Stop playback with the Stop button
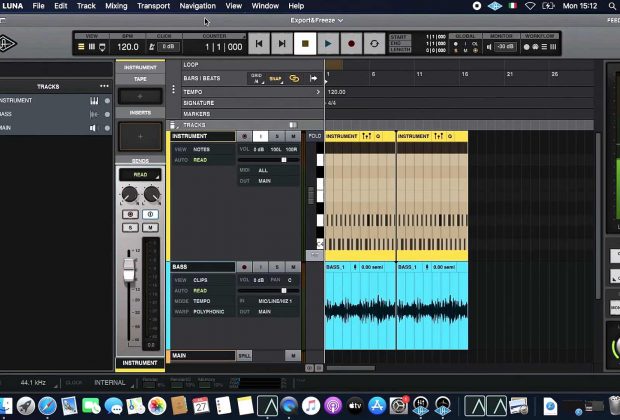The image size is (620, 420). 305,44
